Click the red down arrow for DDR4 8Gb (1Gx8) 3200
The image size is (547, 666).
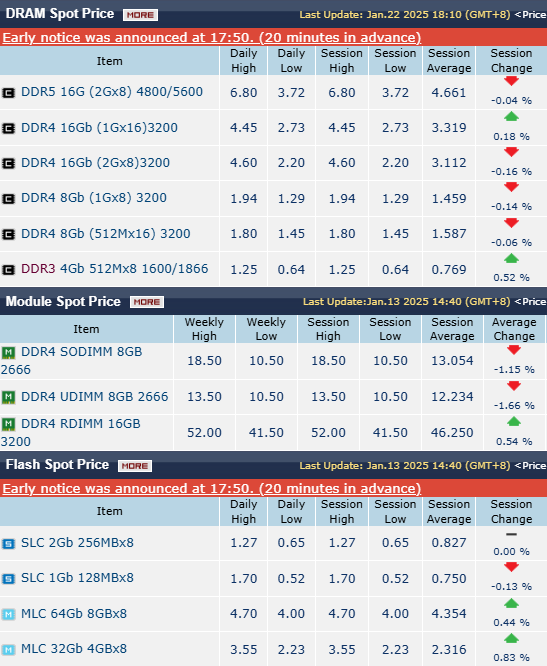tap(511, 186)
